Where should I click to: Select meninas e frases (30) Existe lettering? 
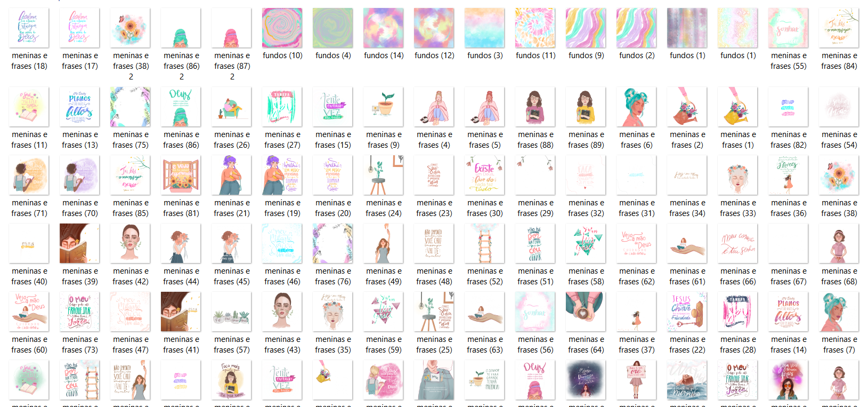click(x=484, y=175)
